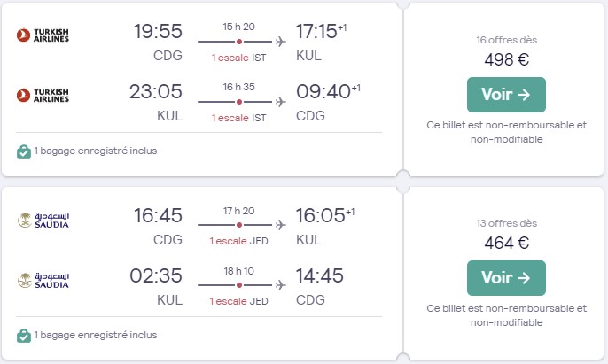
Task: Click airplane icon on 16 h 35 flight
Action: [280, 102]
